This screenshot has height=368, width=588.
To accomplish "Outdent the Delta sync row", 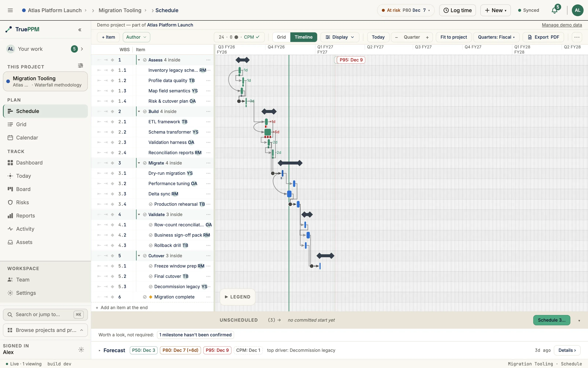I will point(99,194).
